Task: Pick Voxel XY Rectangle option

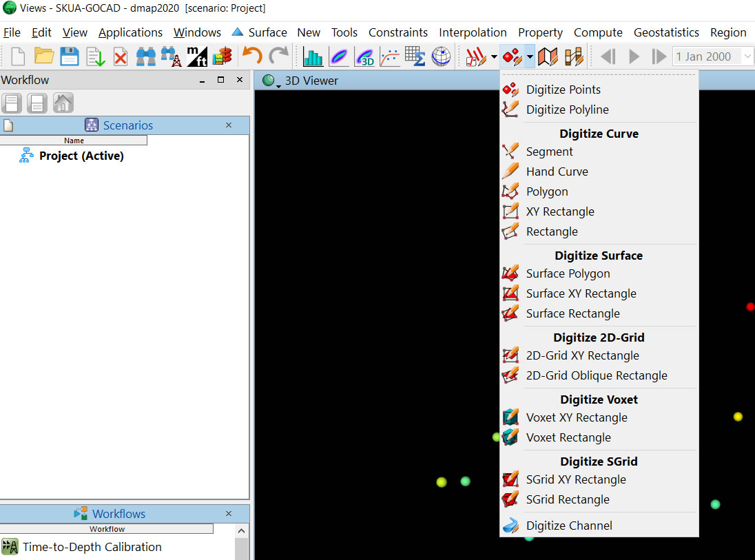Action: click(576, 417)
